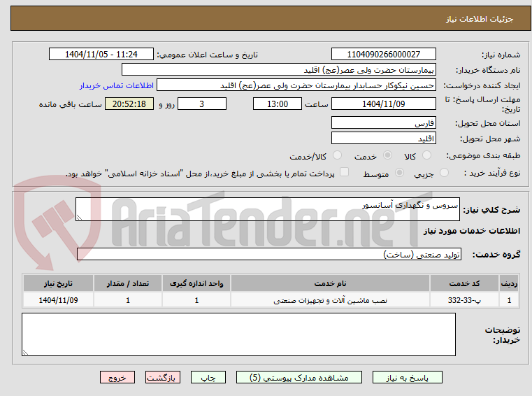
Task: Click the announcement date field 1404/11/05 - 11:24
Action: 101,55
